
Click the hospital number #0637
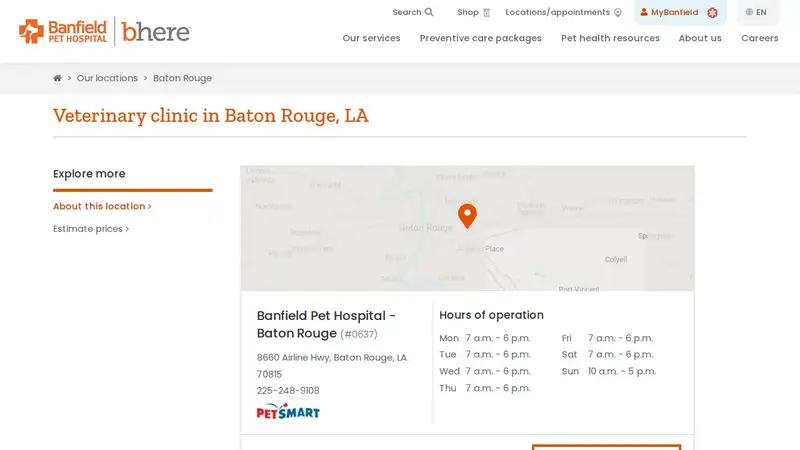tap(359, 334)
